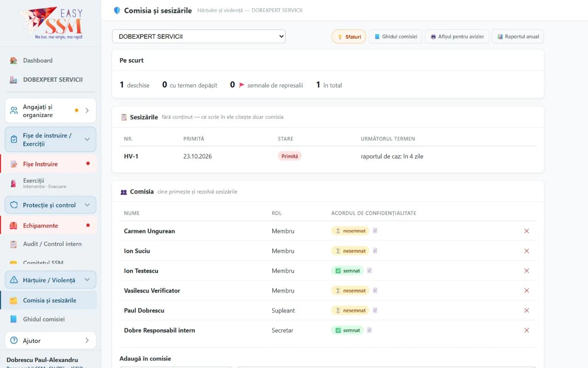Select Comisia și sesizările in sidebar

click(x=48, y=300)
